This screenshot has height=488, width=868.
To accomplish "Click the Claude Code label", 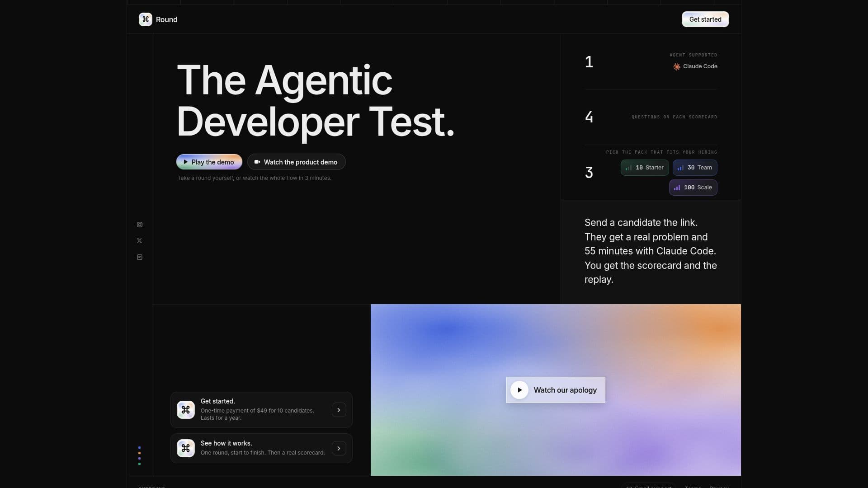I will (700, 66).
